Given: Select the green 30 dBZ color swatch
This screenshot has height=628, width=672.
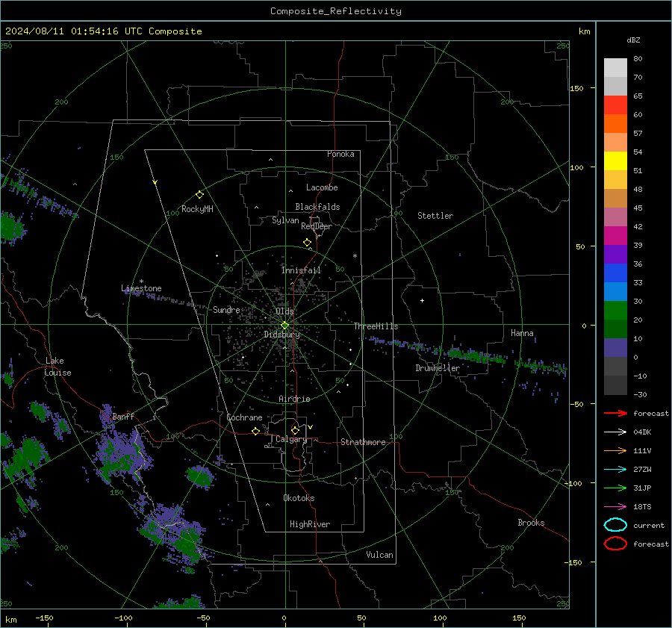Looking at the screenshot, I should click(x=615, y=310).
